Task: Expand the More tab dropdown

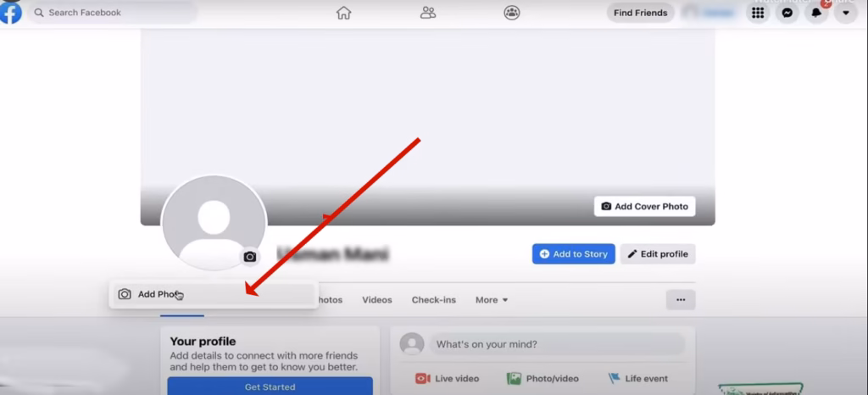Action: pos(492,300)
